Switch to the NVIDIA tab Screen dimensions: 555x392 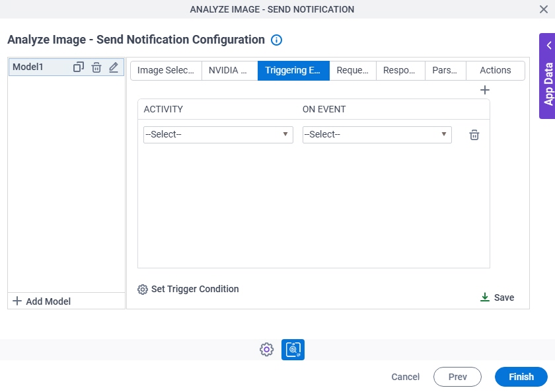(229, 71)
